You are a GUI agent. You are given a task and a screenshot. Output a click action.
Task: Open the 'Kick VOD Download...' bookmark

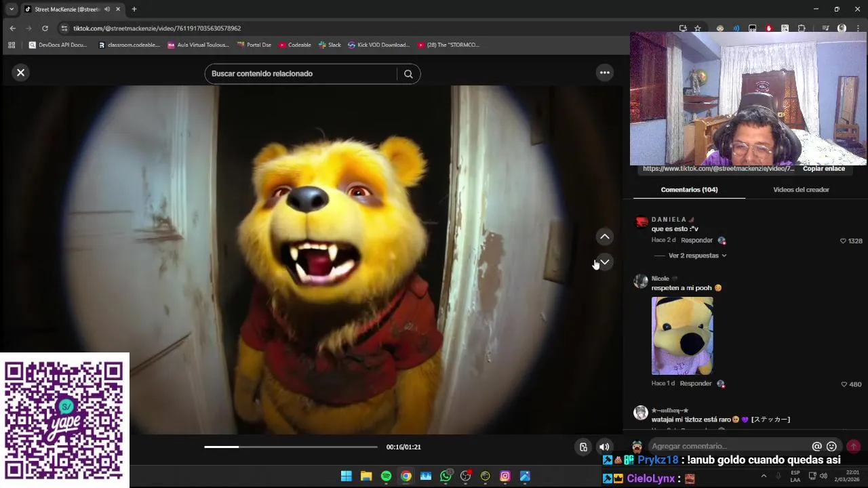click(378, 45)
